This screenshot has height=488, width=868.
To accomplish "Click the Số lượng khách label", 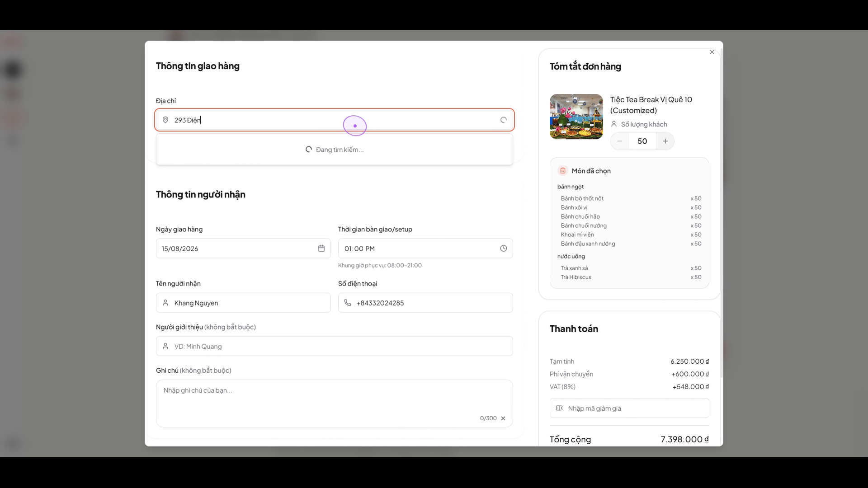I will tap(644, 124).
